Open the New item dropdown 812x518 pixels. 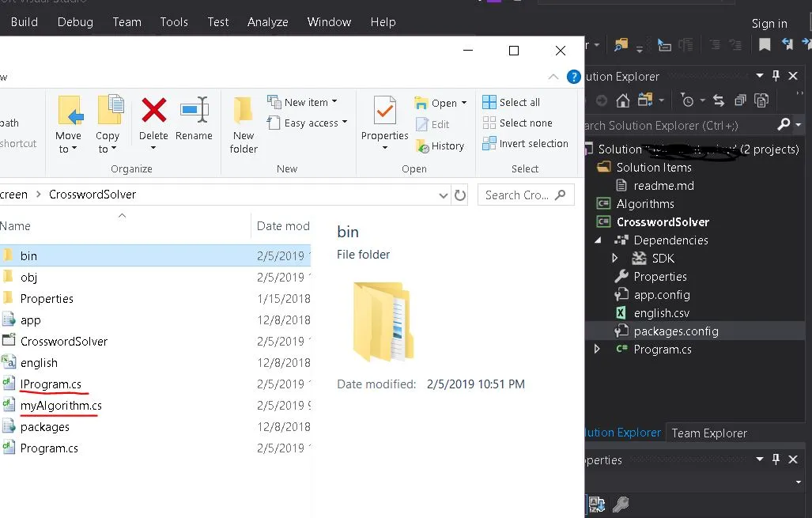(303, 102)
